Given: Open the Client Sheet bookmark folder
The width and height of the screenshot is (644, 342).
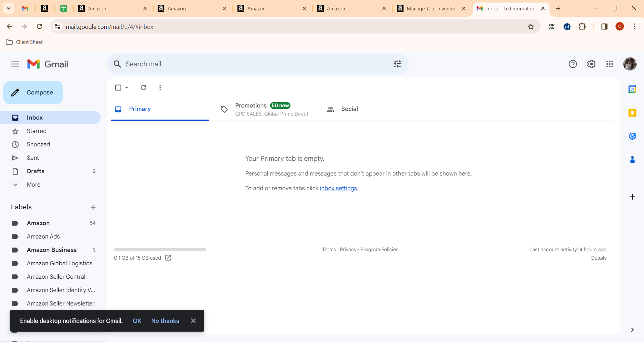Looking at the screenshot, I should (24, 42).
